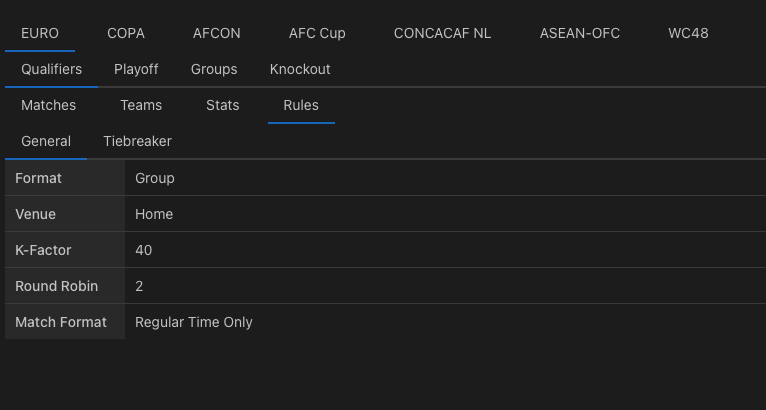Switch to the ASEAN-OFC tab
This screenshot has width=766, height=410.
point(579,33)
